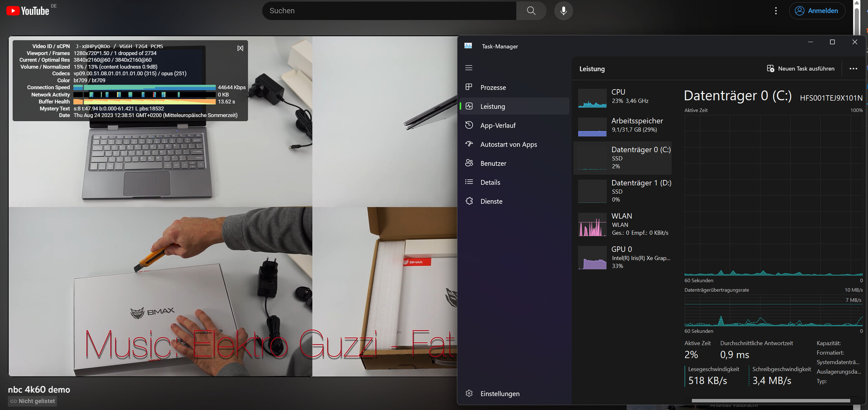The image size is (868, 410).
Task: Click the YouTube search field
Action: [x=389, y=11]
